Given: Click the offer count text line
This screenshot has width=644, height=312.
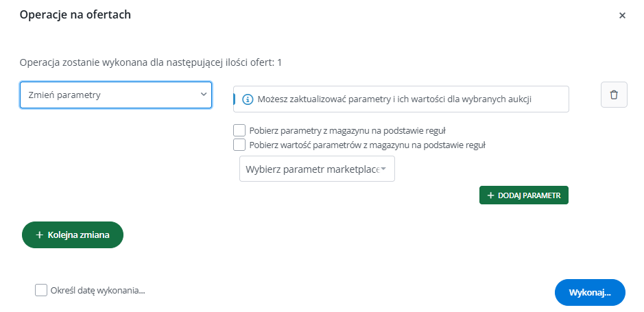Looking at the screenshot, I should (151, 62).
